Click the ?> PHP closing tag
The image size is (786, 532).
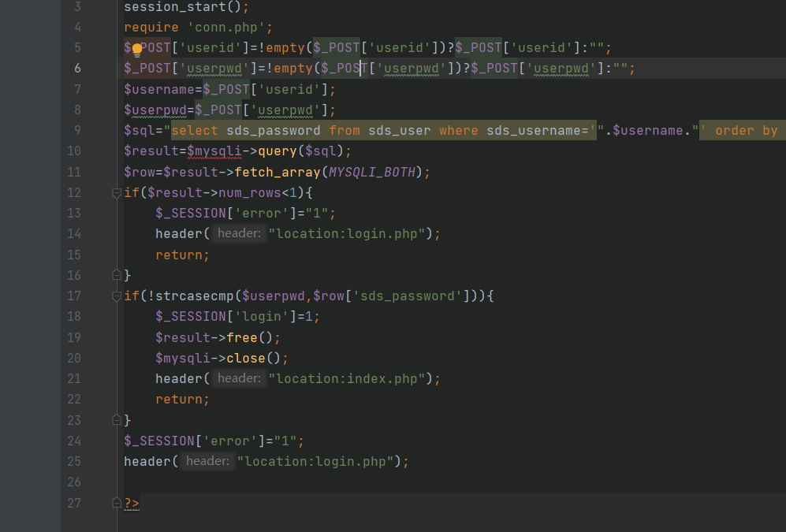pos(132,503)
